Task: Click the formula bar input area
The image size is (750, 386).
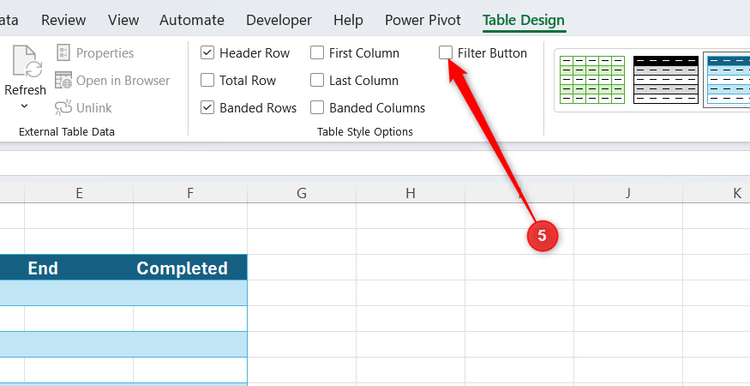Action: 375,163
